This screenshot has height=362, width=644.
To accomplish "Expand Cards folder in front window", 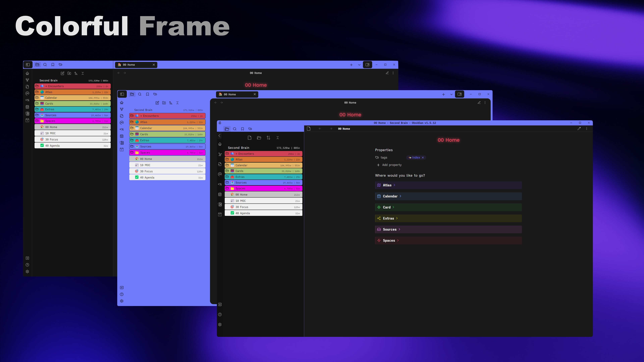I will point(263,171).
